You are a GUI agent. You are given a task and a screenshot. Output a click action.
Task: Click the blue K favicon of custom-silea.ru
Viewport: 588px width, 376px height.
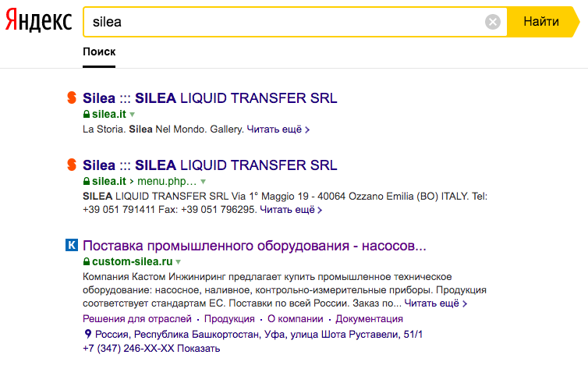click(71, 246)
